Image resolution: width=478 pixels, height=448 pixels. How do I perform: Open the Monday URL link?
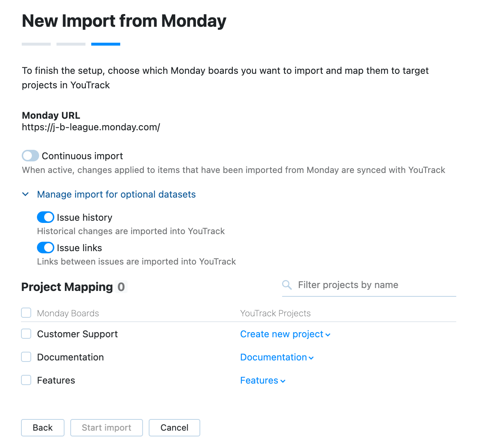coord(91,127)
